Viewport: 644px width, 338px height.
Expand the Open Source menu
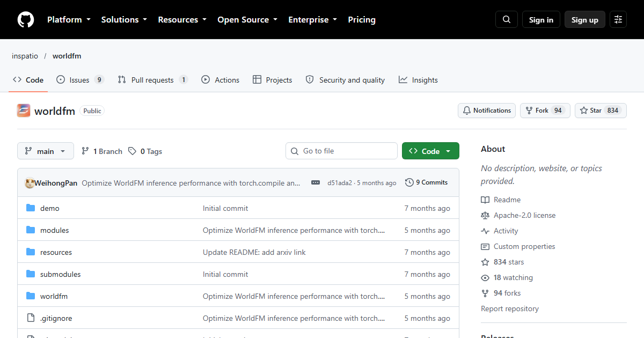click(x=247, y=20)
